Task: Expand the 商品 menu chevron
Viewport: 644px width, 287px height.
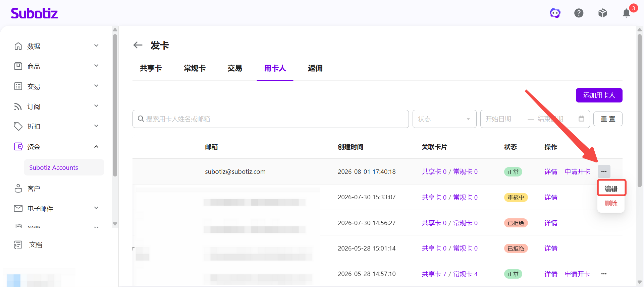Action: [96, 66]
